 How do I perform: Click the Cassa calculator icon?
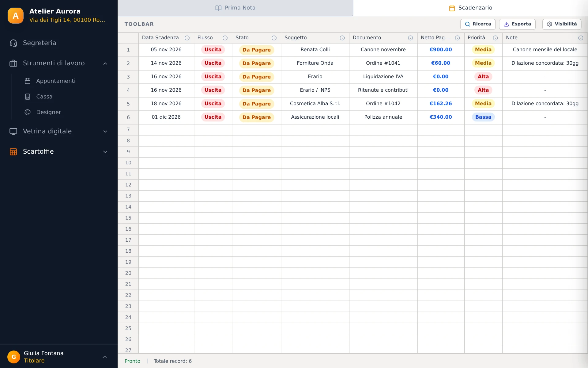[x=28, y=97]
